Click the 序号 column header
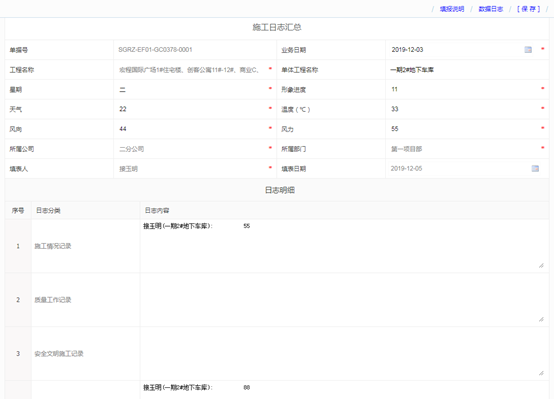This screenshot has width=554, height=399. point(18,211)
